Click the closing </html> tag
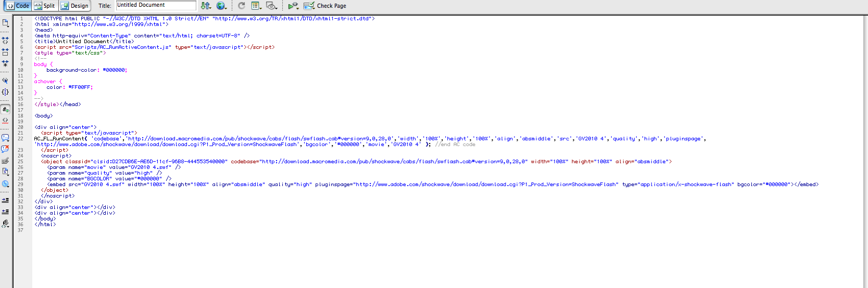The image size is (868, 288). (x=45, y=225)
